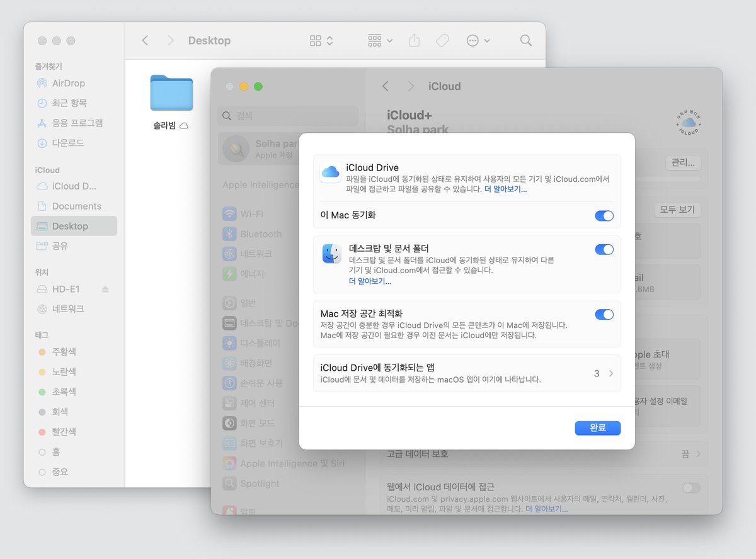Click the 모두 보기 button
This screenshot has width=756, height=559.
click(677, 210)
